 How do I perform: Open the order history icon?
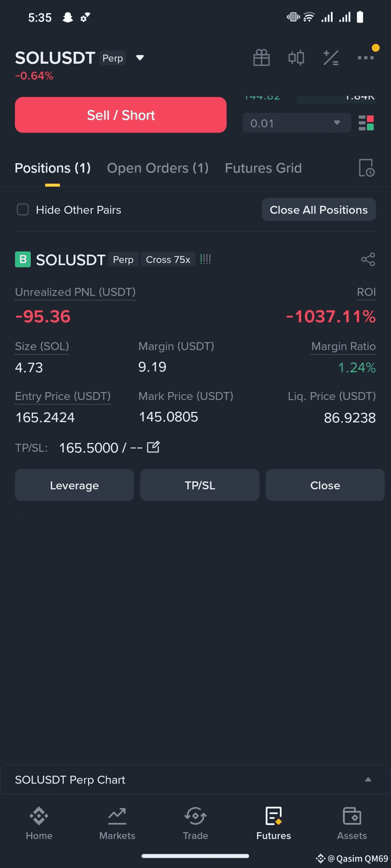(x=366, y=168)
